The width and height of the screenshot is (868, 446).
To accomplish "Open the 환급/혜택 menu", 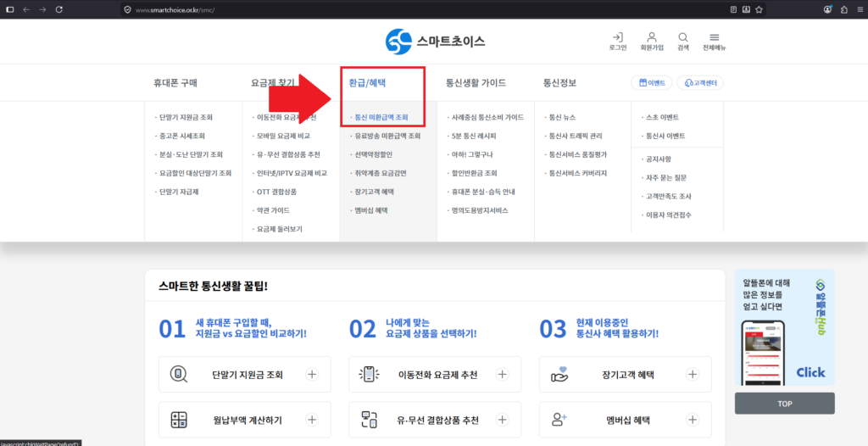I will coord(367,83).
